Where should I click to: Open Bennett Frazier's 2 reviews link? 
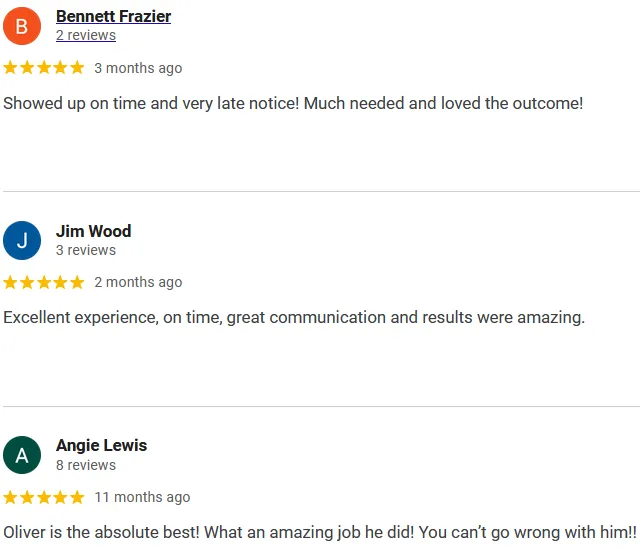[86, 35]
